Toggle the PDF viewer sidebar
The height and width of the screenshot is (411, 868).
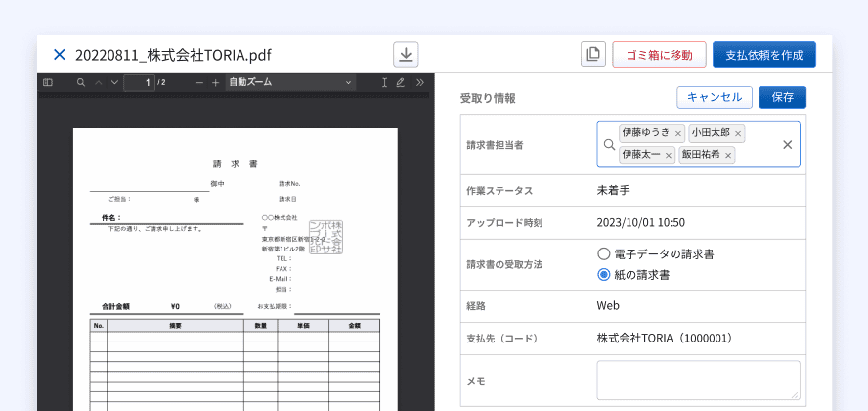click(48, 82)
